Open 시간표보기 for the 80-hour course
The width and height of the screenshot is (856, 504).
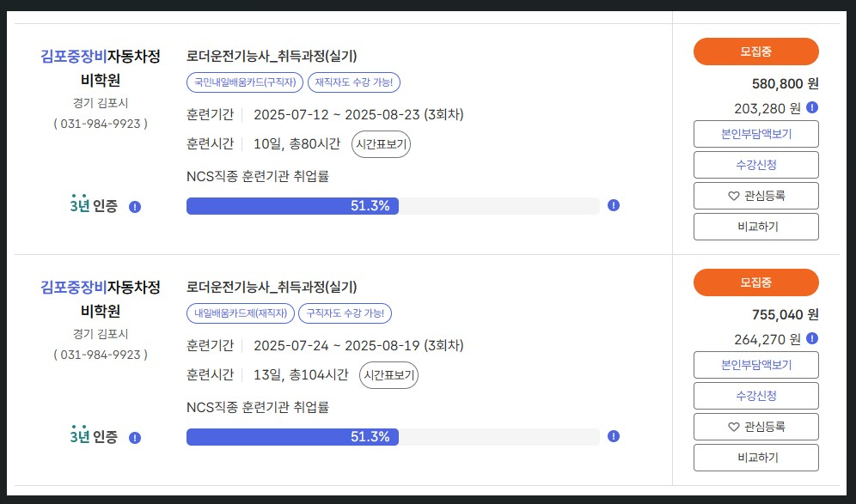[x=381, y=144]
